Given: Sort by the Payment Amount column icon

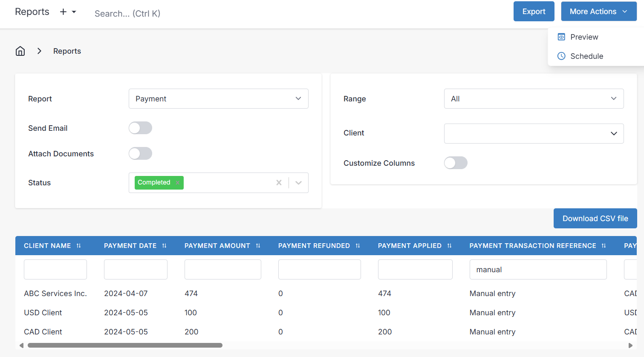Looking at the screenshot, I should 258,245.
